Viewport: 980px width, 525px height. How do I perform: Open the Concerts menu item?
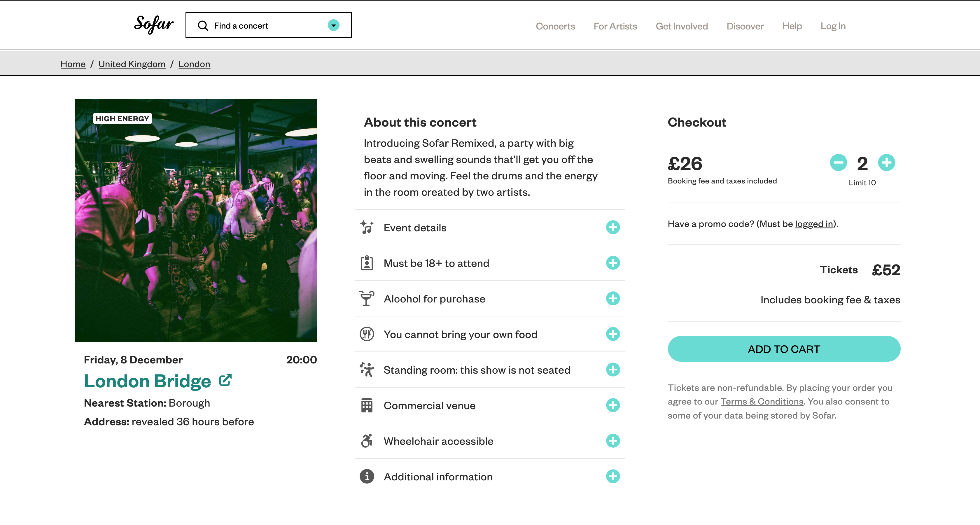[x=555, y=26]
